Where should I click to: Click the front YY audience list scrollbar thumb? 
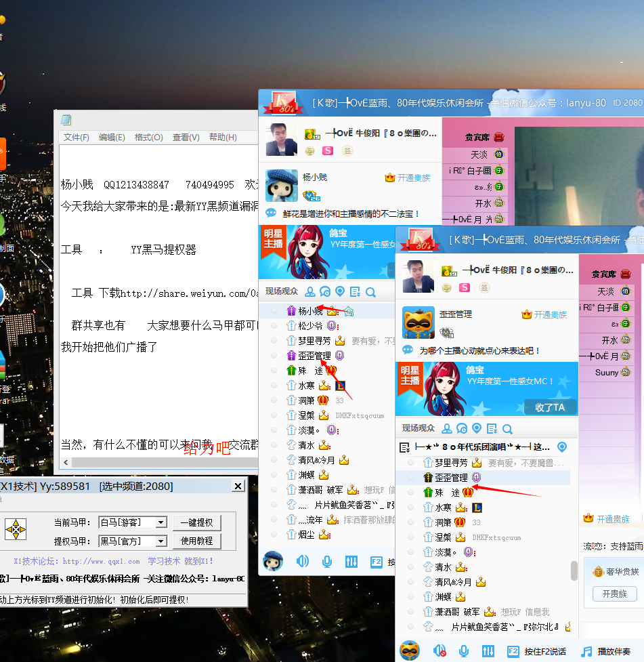(x=574, y=571)
